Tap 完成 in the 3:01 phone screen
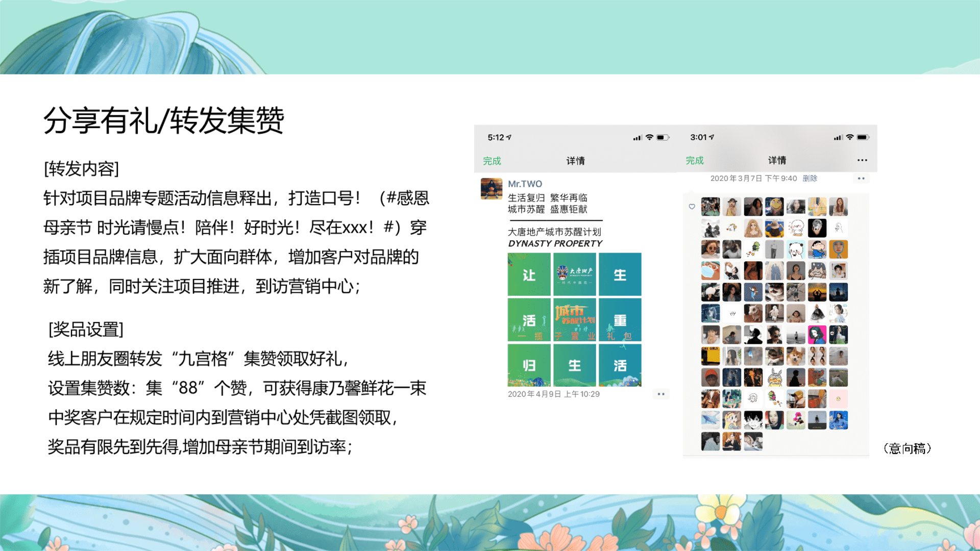The height and width of the screenshot is (551, 980). point(695,160)
